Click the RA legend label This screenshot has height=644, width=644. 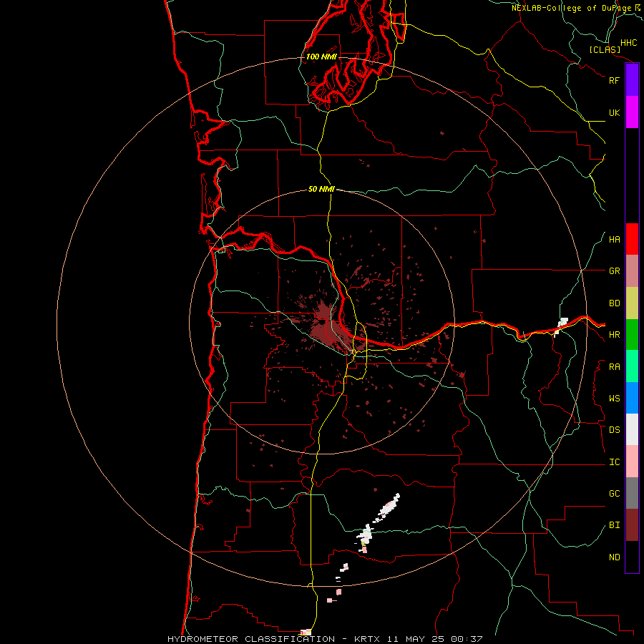(x=615, y=367)
